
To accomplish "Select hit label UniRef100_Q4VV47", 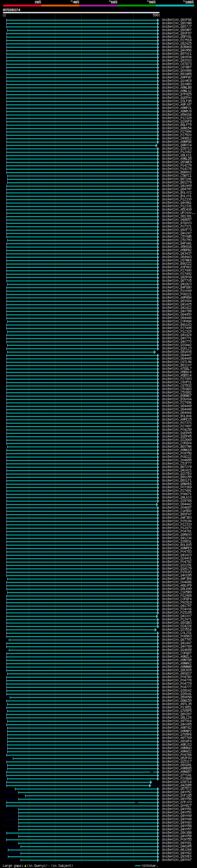I will 176,860.
